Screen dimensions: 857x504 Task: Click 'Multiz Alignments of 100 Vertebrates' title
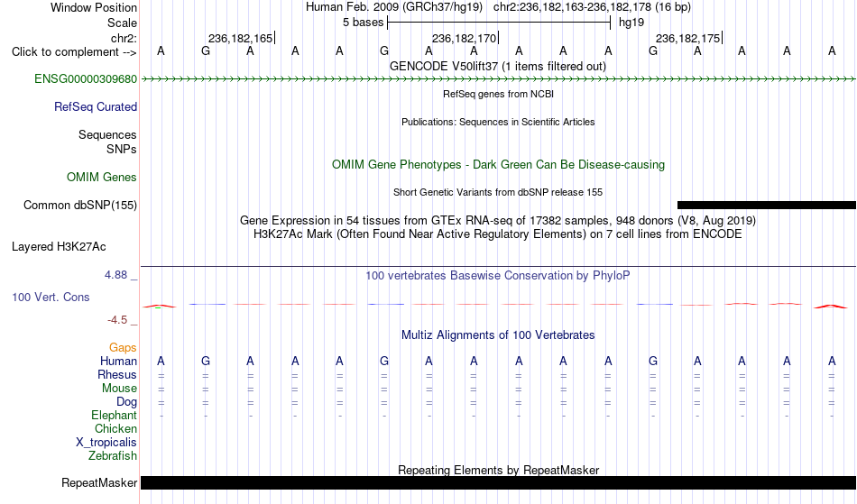click(x=498, y=335)
